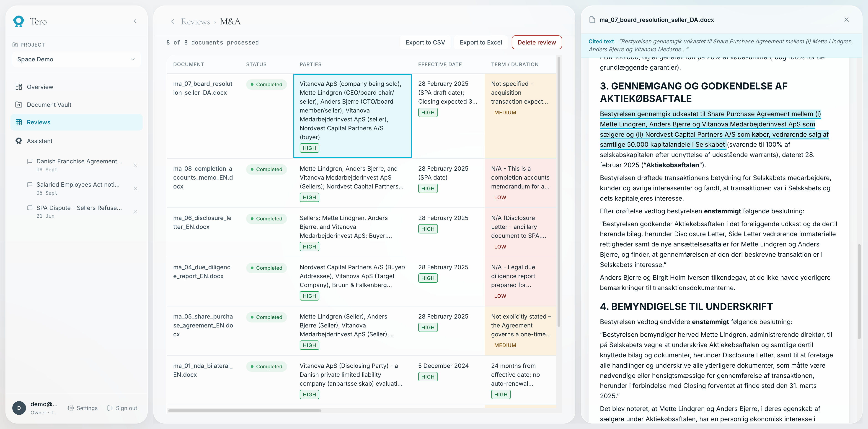Viewport: 868px width, 429px height.
Task: Click Sign out
Action: 122,408
